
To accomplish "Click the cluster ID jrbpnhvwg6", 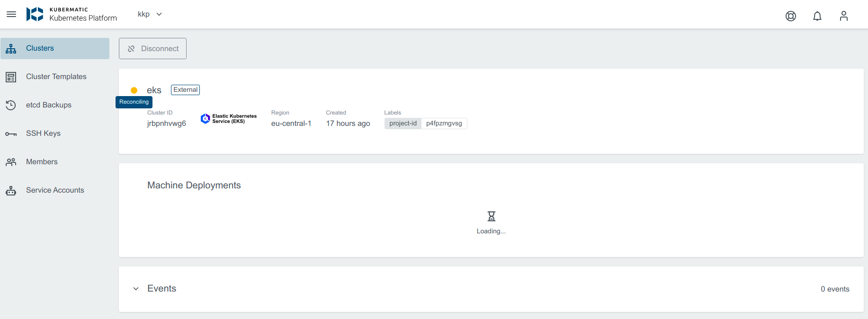I will point(166,124).
